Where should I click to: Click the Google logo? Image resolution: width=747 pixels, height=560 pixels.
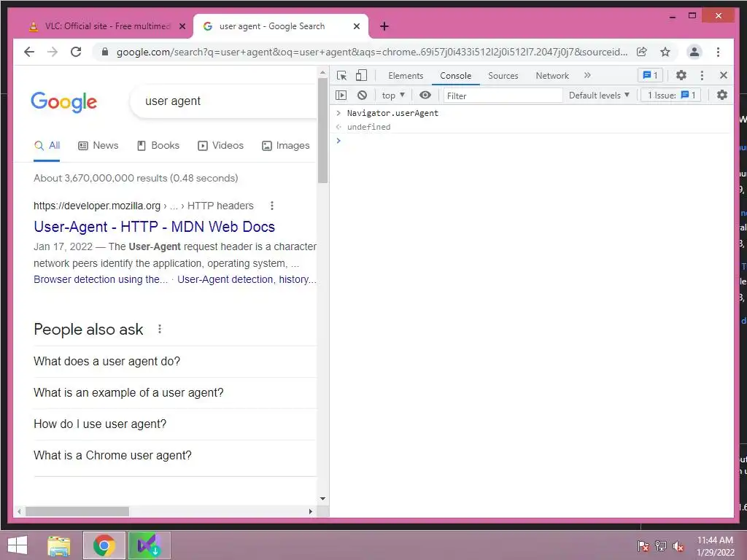click(64, 101)
